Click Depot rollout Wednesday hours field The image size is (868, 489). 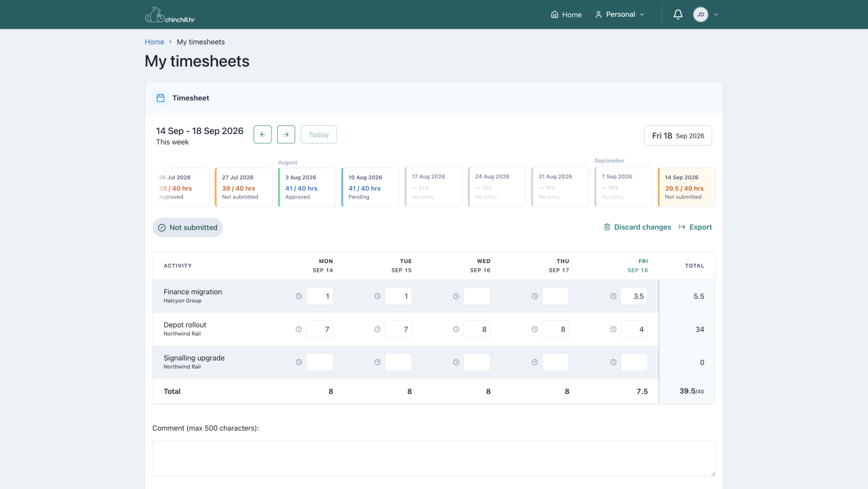point(477,330)
